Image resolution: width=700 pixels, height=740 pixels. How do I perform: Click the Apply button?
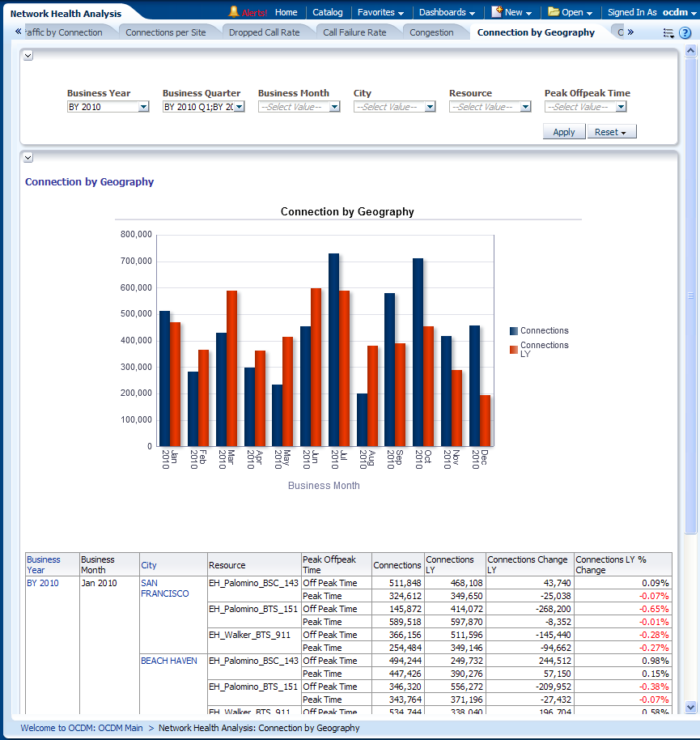point(563,132)
